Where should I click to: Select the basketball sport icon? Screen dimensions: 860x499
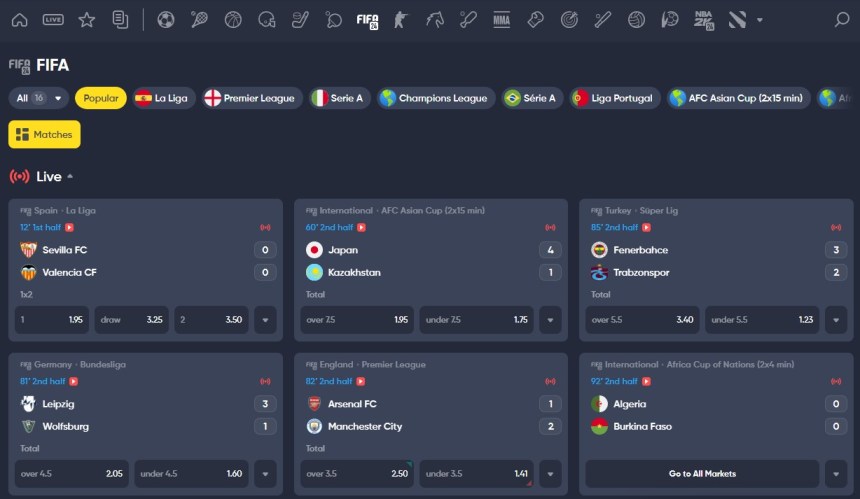pyautogui.click(x=233, y=20)
